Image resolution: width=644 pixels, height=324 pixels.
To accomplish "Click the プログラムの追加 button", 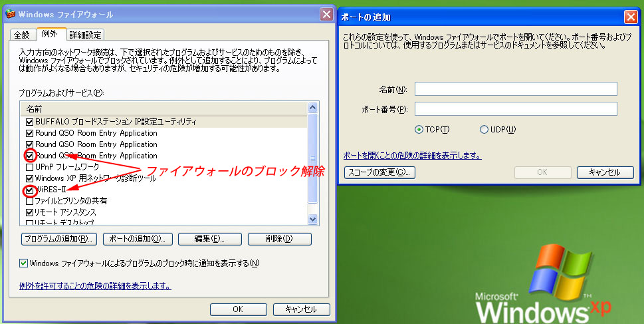I will coord(59,239).
